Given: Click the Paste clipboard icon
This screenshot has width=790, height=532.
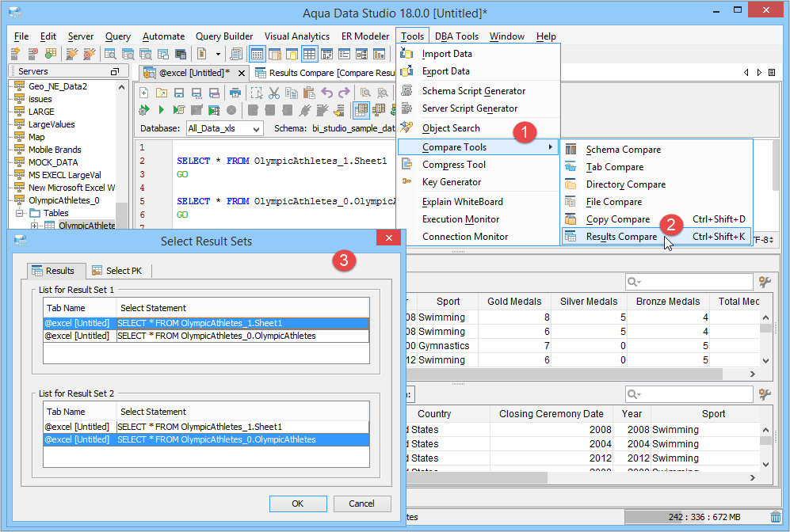Looking at the screenshot, I should coord(309,93).
